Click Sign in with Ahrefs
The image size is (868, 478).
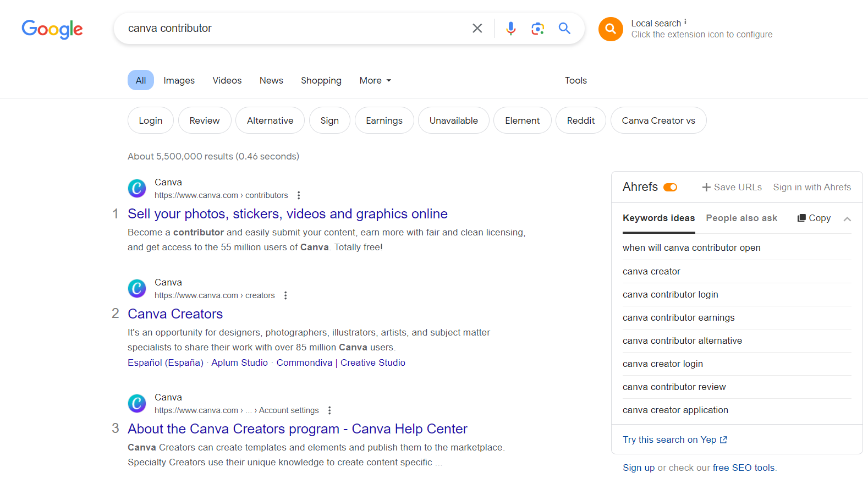(812, 187)
